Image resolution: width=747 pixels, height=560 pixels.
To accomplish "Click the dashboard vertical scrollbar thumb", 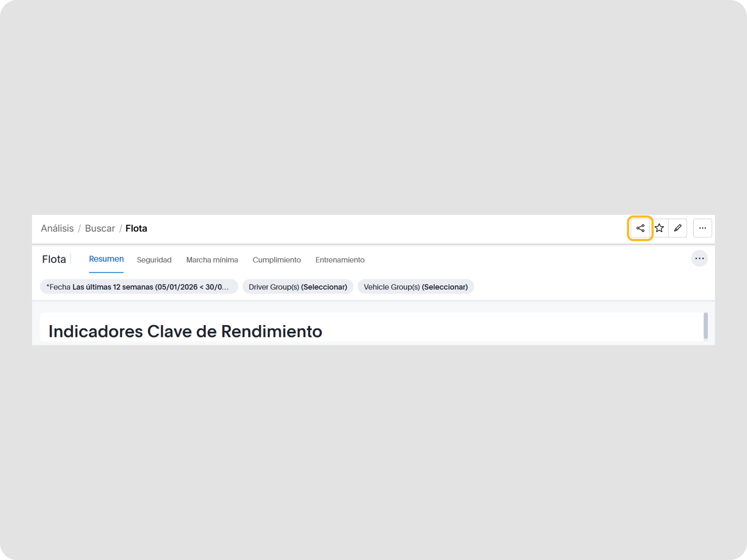I will click(705, 325).
